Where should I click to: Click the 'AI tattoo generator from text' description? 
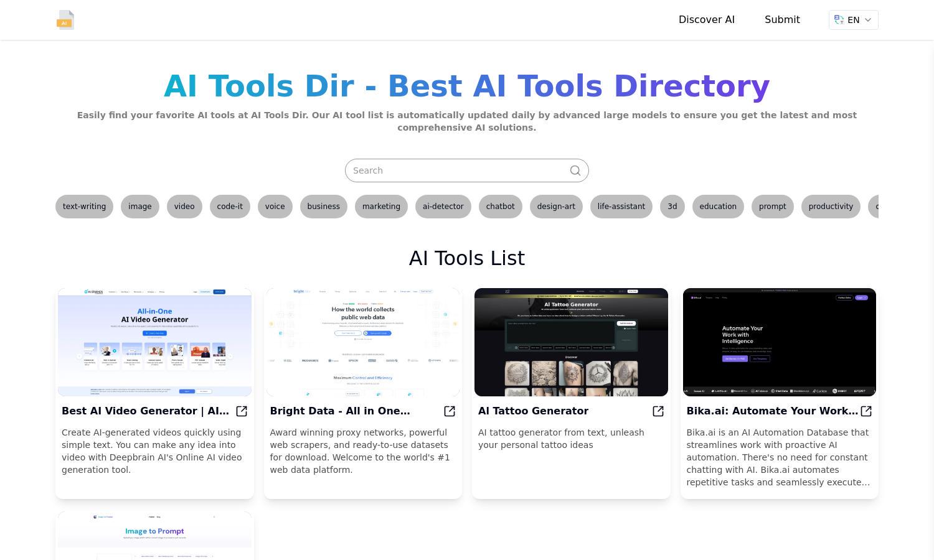pos(561,439)
